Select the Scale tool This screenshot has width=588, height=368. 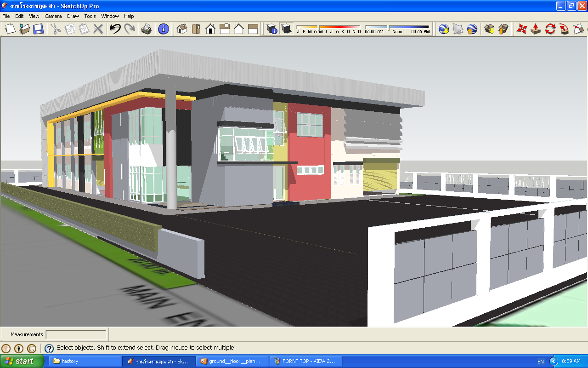pos(578,29)
